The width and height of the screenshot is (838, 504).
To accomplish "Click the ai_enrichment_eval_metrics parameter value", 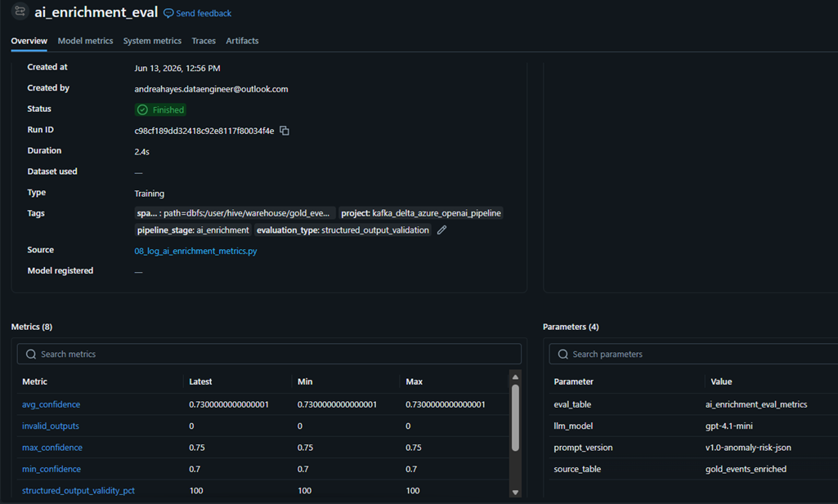I will point(756,404).
